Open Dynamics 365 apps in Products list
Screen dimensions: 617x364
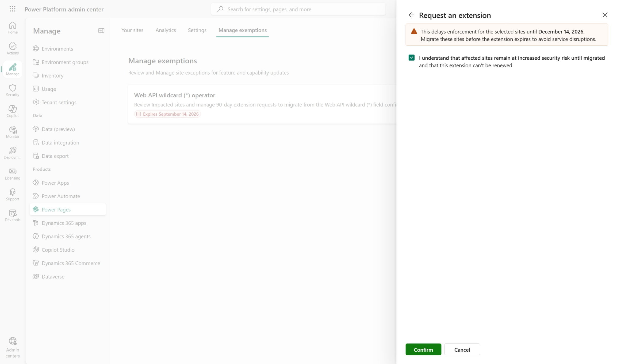(68, 223)
